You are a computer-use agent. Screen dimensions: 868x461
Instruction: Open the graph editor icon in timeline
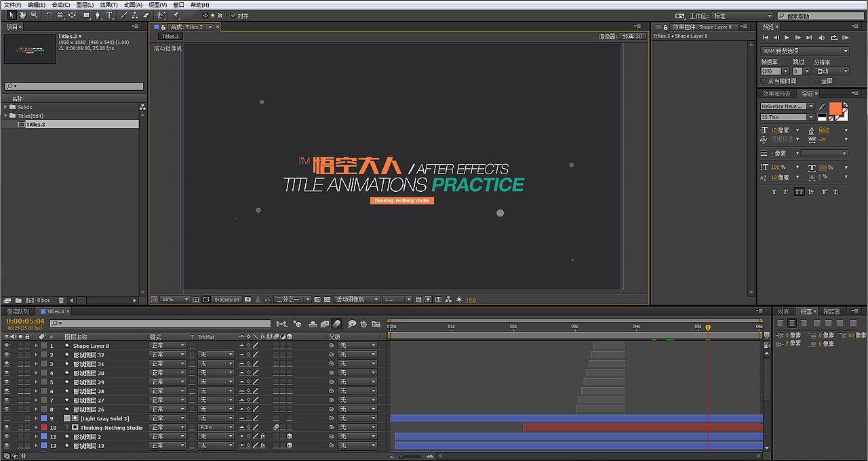click(375, 324)
